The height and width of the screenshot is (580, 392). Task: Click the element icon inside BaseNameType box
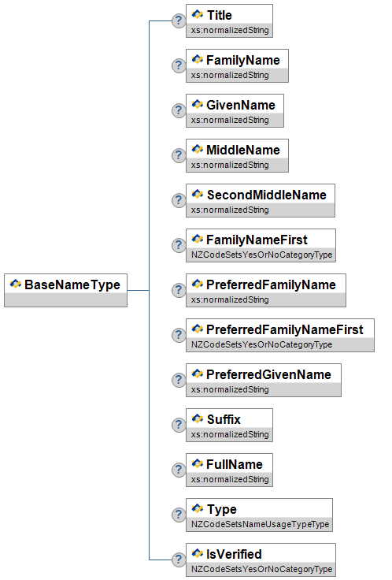pos(16,284)
